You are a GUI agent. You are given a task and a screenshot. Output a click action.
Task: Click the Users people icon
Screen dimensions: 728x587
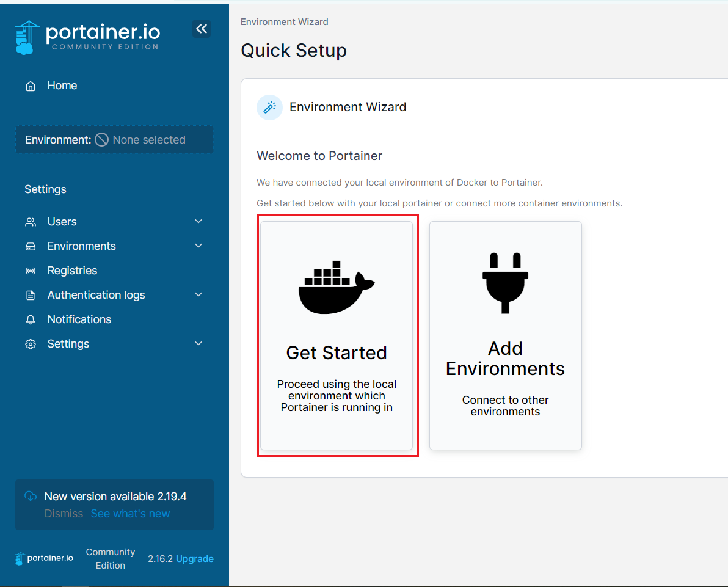(x=31, y=222)
